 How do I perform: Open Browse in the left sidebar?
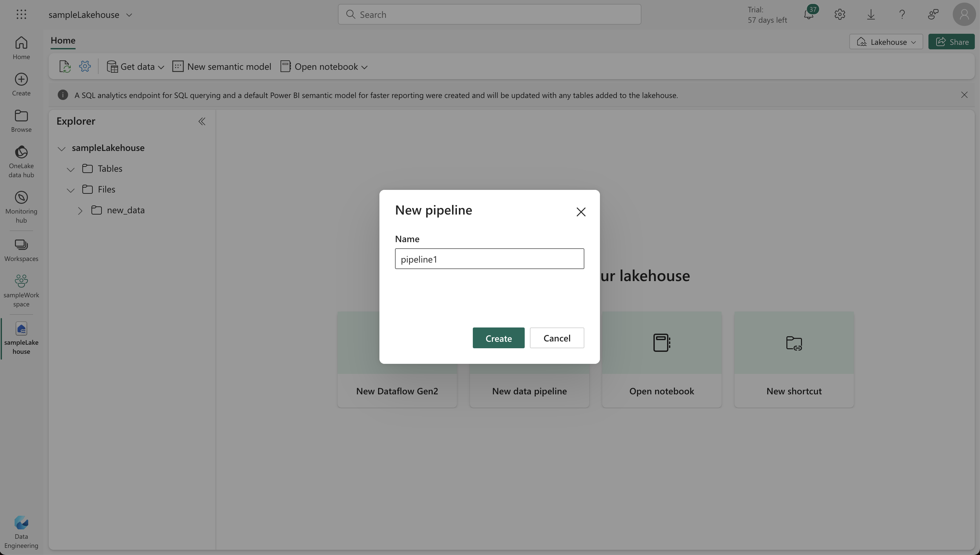21,121
